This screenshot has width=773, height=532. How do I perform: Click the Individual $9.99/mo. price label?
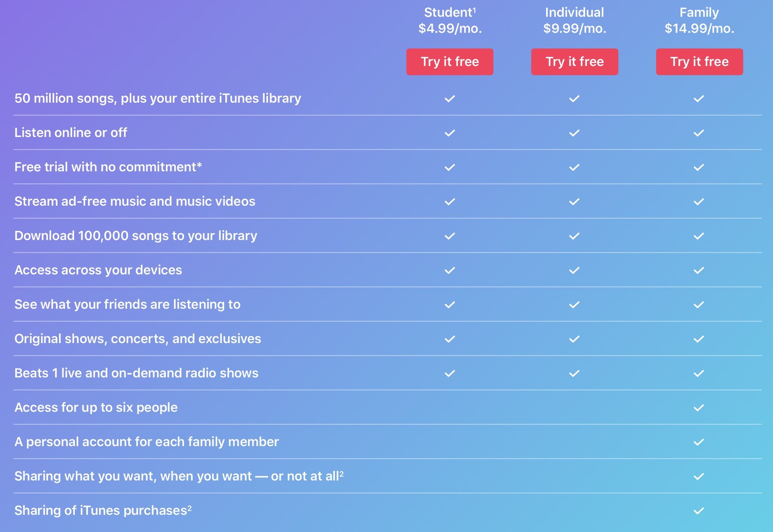[574, 28]
